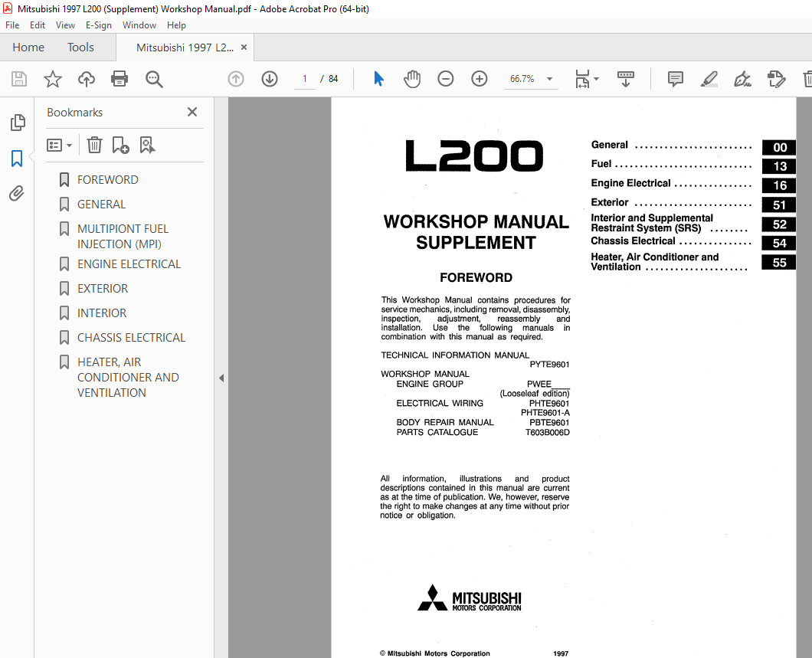The height and width of the screenshot is (658, 812).
Task: Collapse the navigation pane arrow
Action: (221, 378)
